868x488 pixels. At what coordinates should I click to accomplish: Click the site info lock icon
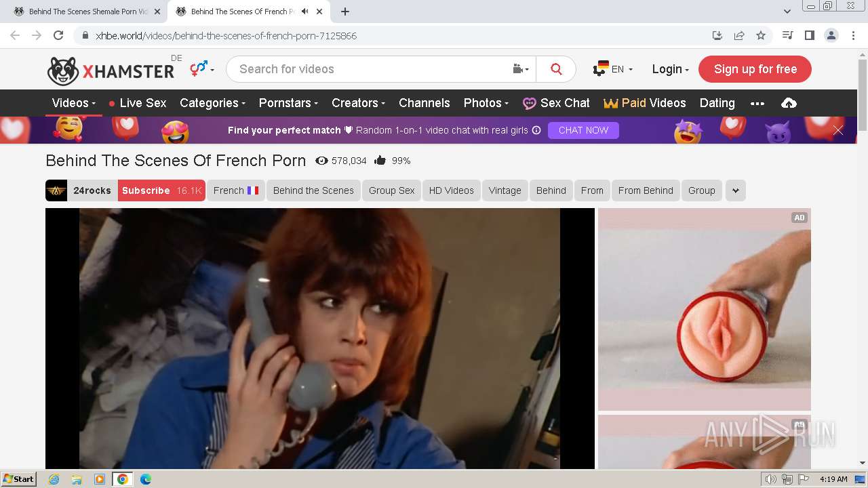click(x=85, y=35)
